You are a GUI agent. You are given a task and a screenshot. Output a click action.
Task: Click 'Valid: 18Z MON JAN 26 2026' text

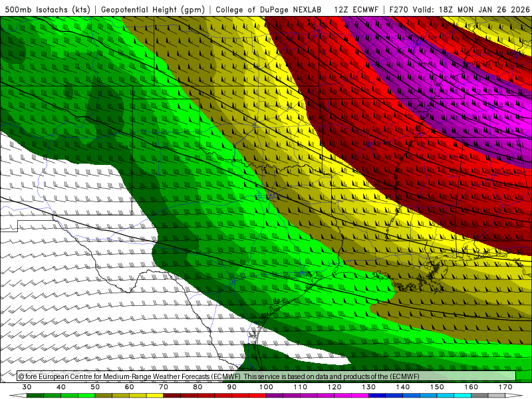pos(471,9)
